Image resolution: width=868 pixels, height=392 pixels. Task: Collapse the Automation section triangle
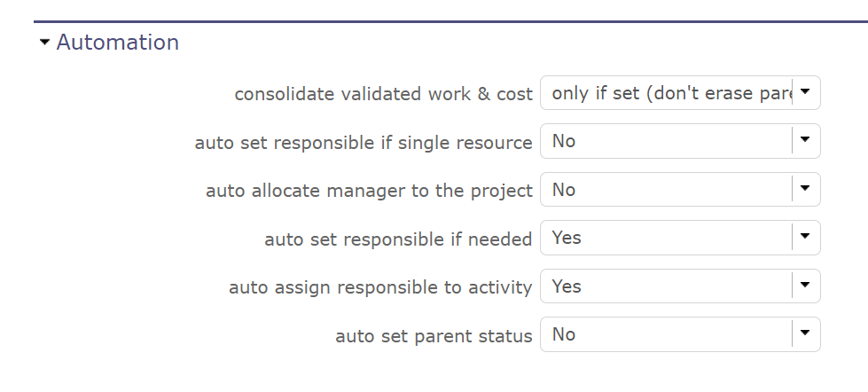[x=44, y=43]
